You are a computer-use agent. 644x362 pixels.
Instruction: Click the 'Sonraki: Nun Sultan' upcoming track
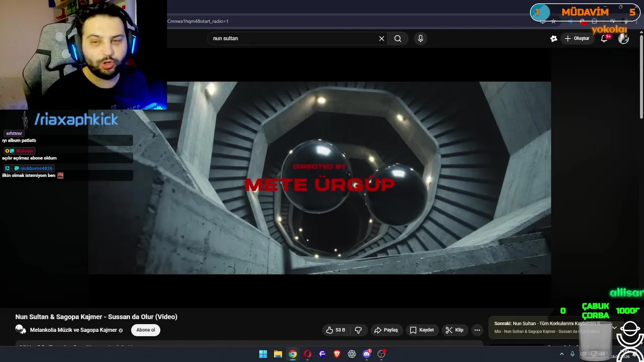tap(548, 324)
